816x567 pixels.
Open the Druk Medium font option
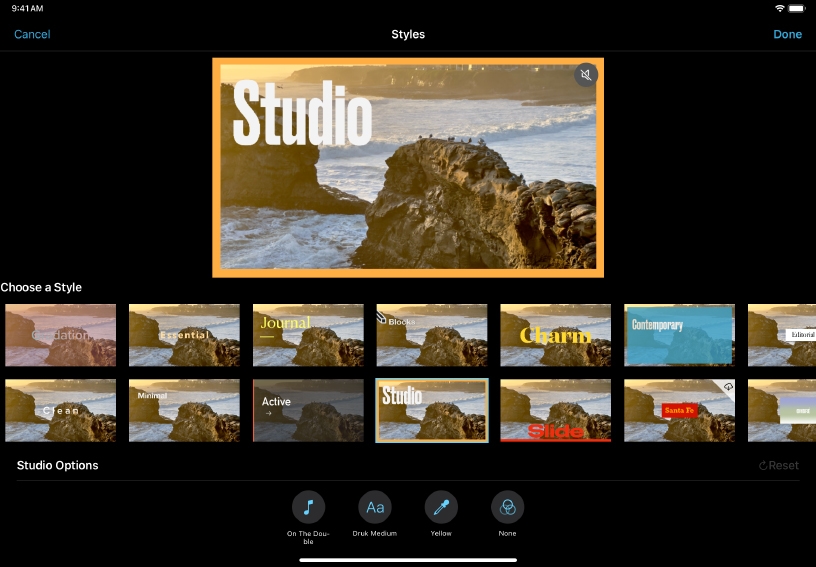(x=375, y=507)
